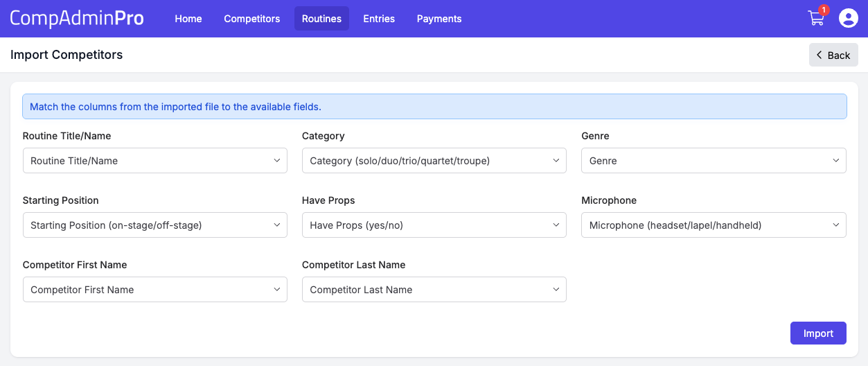Open the Competitor Last Name dropdown

[434, 290]
